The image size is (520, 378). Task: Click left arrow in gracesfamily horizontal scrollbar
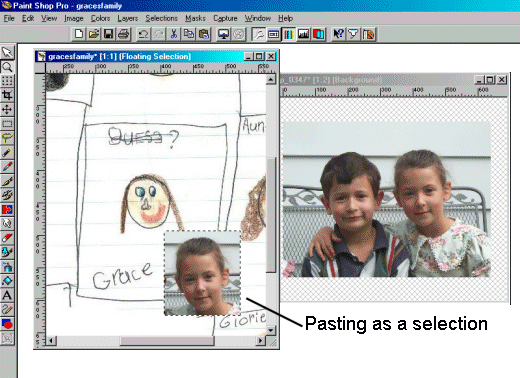[x=51, y=341]
